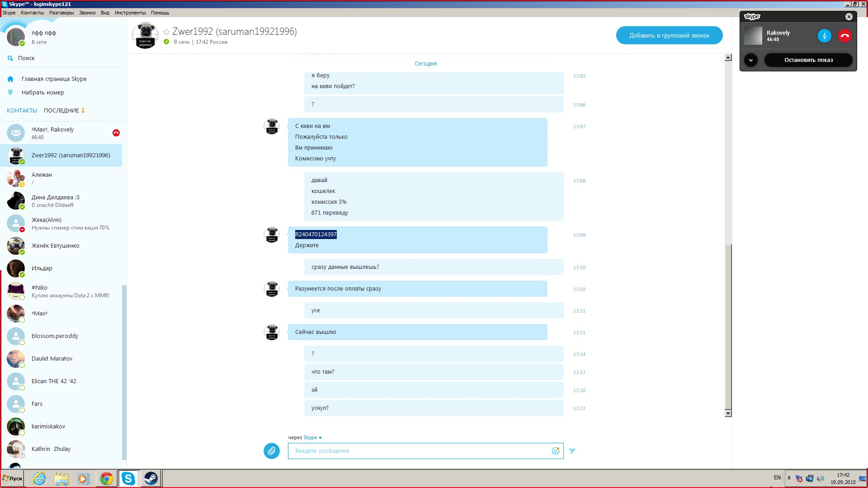Open the Набрать номер dial pad

[42, 92]
